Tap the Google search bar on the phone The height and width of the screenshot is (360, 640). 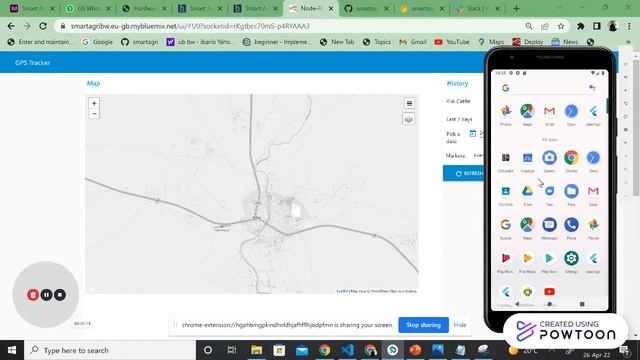[549, 88]
